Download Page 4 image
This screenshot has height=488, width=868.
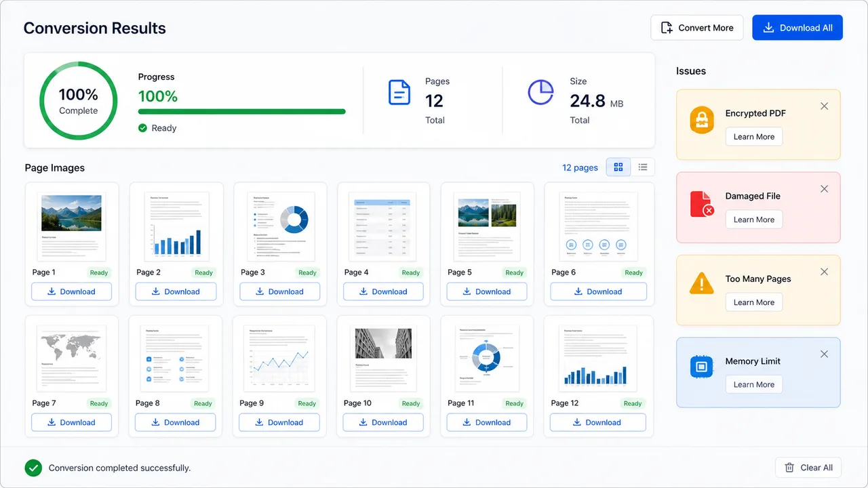click(383, 292)
